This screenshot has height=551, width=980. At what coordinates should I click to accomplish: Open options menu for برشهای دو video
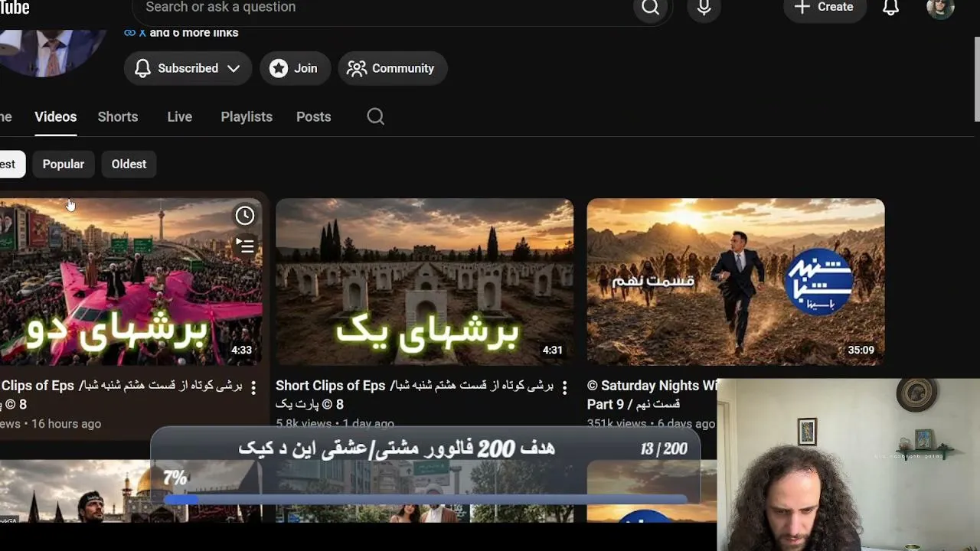click(x=253, y=388)
